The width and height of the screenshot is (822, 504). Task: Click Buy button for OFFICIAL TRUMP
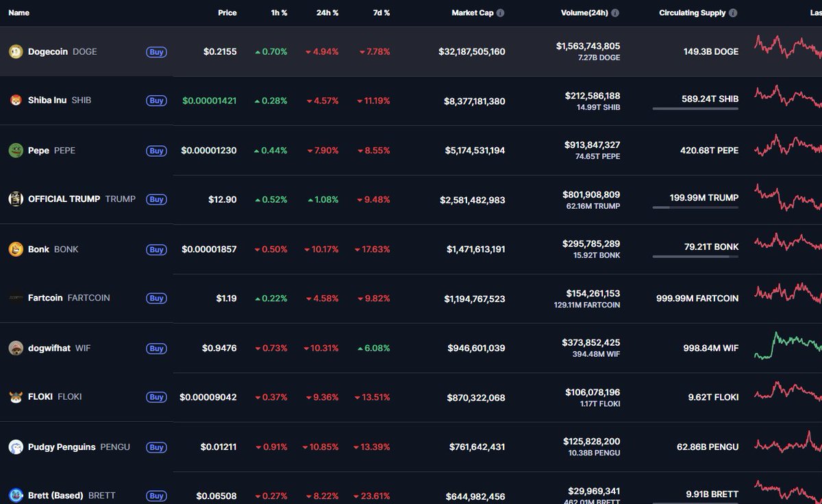click(156, 199)
